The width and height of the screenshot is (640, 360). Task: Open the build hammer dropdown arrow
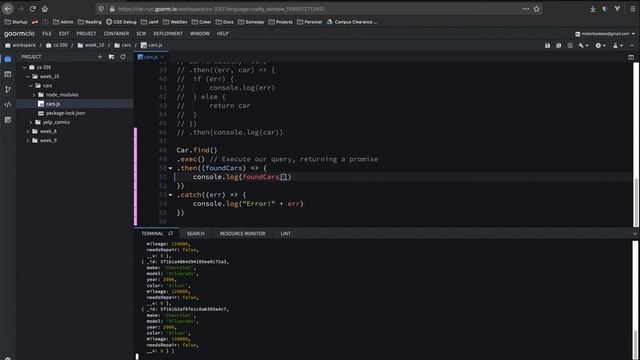pos(587,46)
